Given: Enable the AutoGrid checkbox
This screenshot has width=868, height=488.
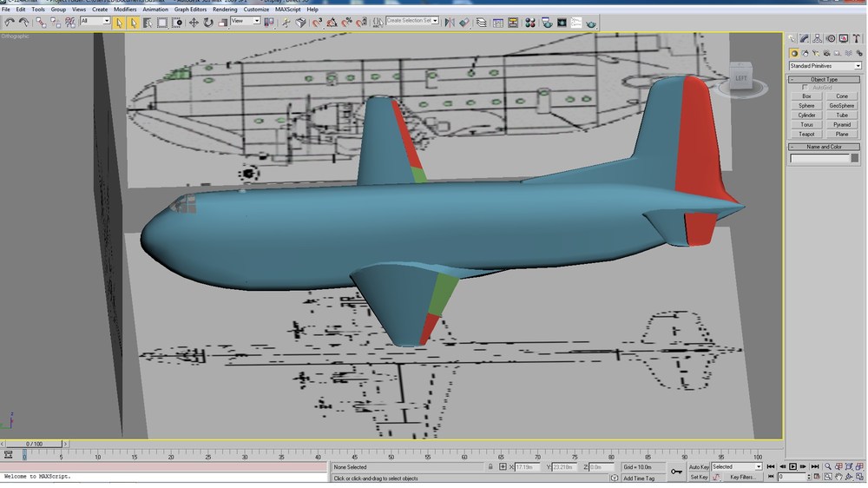Looking at the screenshot, I should tap(805, 88).
